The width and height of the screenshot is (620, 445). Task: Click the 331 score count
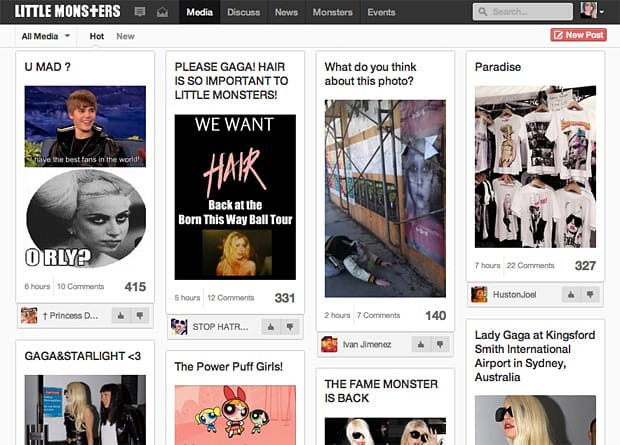click(285, 298)
